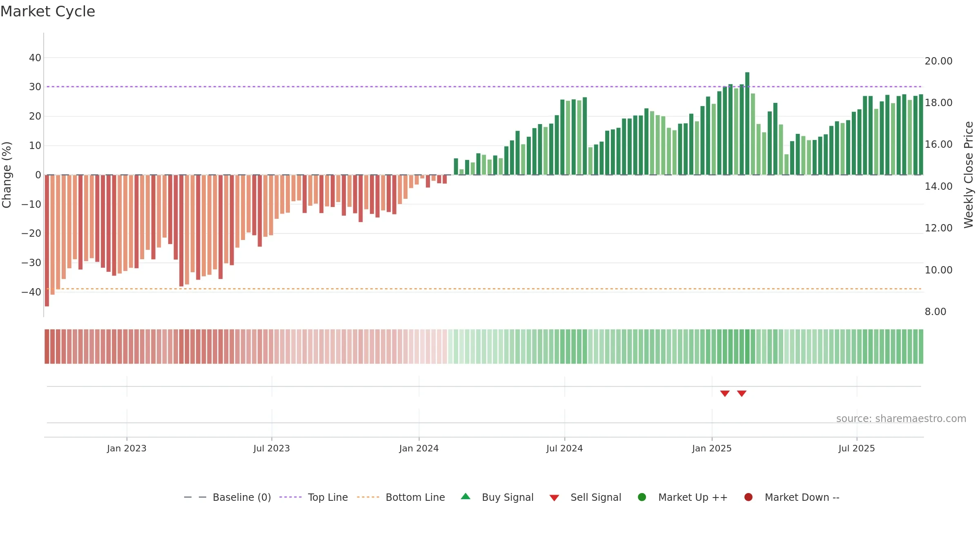Click the Market Cycle chart title
The height and width of the screenshot is (551, 980).
click(x=48, y=11)
